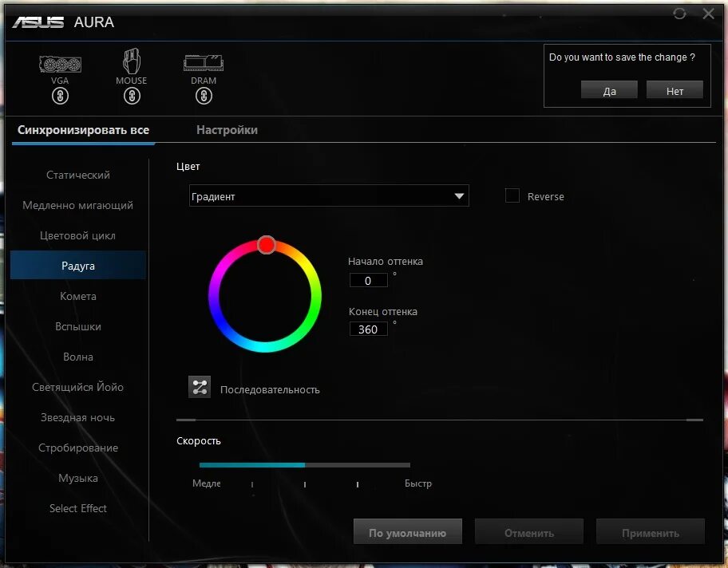Toggle sync link under MOUSE
This screenshot has width=728, height=568.
(132, 96)
